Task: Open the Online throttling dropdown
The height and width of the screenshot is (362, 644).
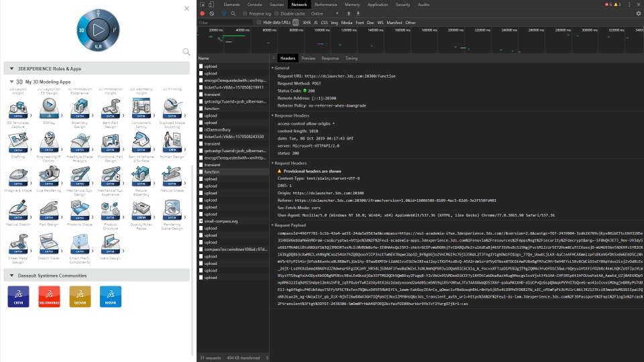Action: tap(325, 13)
